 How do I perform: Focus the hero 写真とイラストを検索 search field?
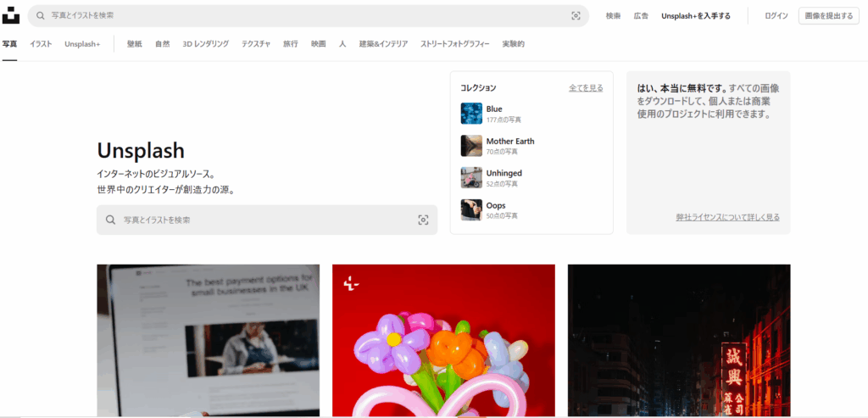[267, 220]
